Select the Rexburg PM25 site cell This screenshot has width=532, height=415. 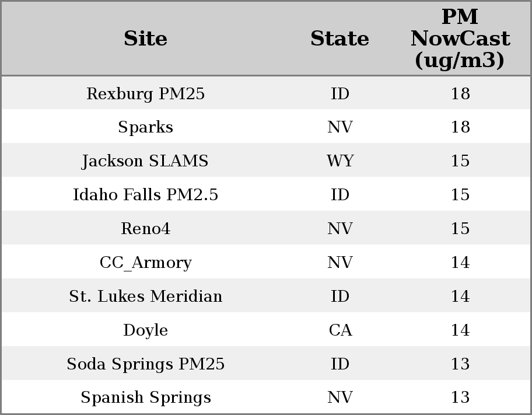point(146,94)
